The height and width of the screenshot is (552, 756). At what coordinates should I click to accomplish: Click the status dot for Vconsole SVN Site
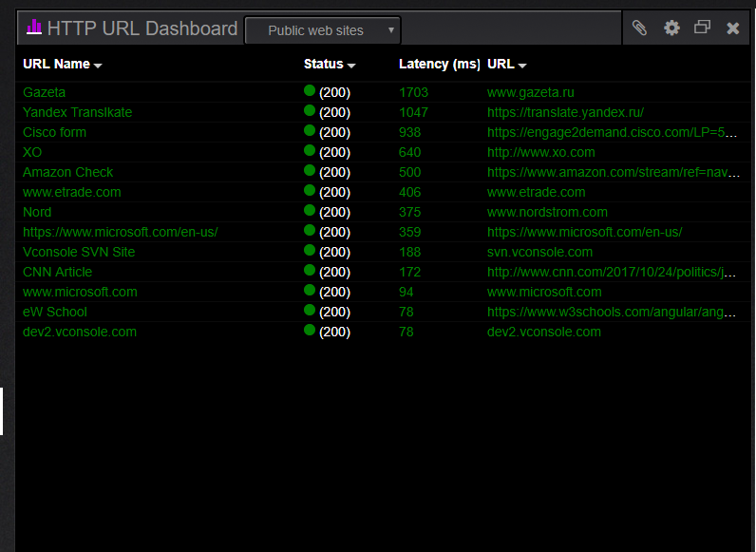310,250
